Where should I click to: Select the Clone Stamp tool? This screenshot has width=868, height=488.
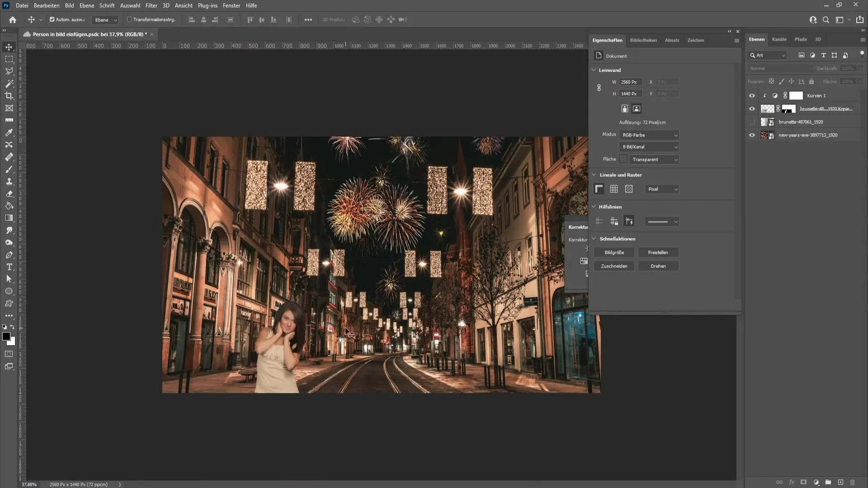click(x=9, y=182)
